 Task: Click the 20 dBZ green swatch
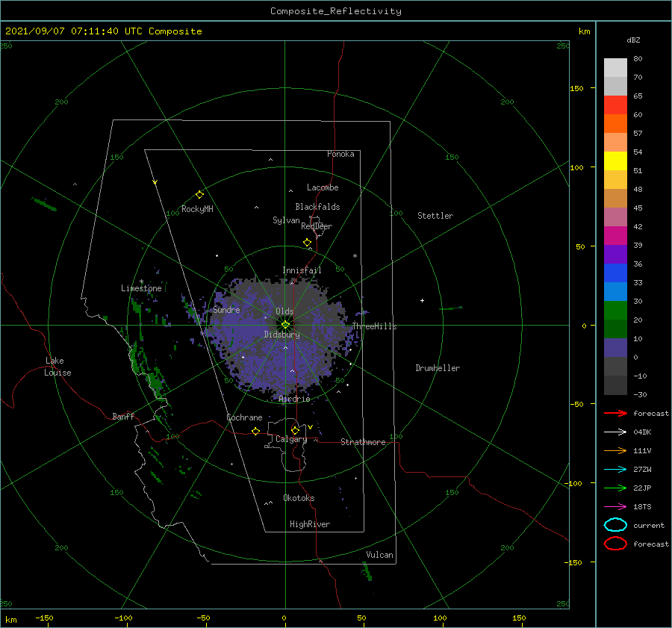click(x=615, y=311)
